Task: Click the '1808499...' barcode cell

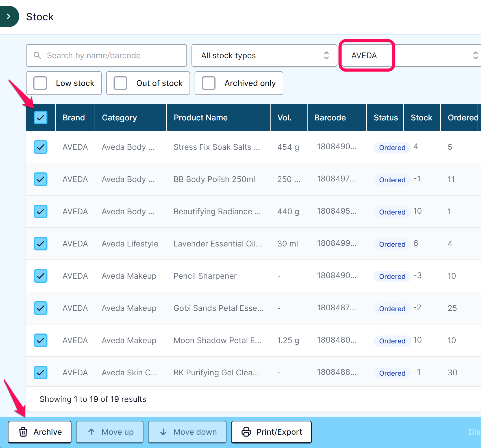Action: (337, 243)
